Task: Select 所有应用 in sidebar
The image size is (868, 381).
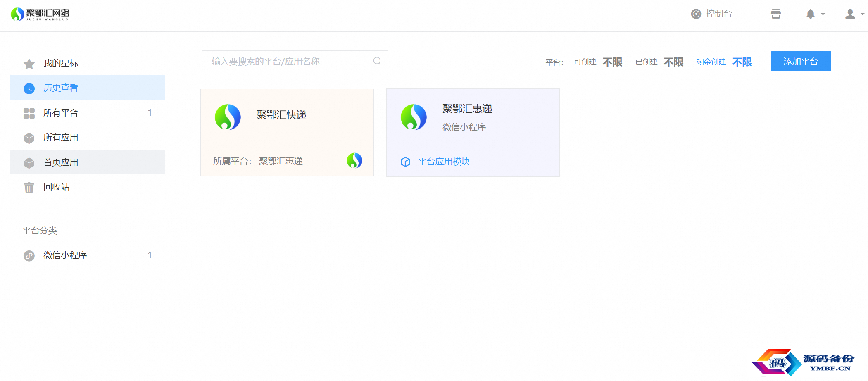Action: (87, 138)
